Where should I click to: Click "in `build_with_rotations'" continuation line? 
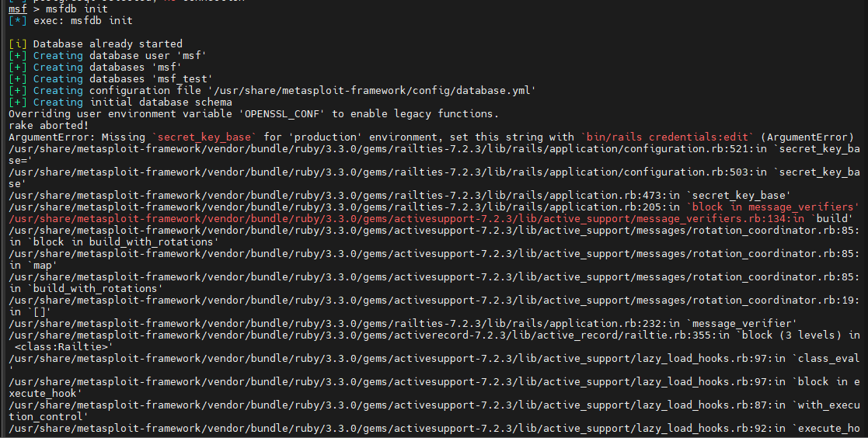(x=85, y=288)
